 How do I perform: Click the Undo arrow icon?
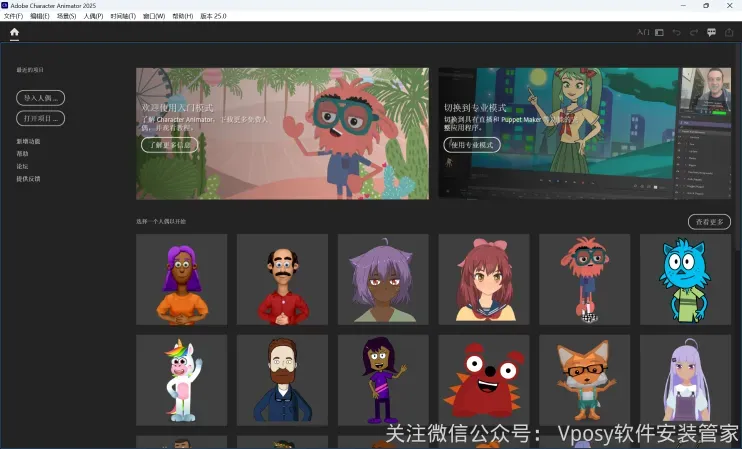click(676, 32)
